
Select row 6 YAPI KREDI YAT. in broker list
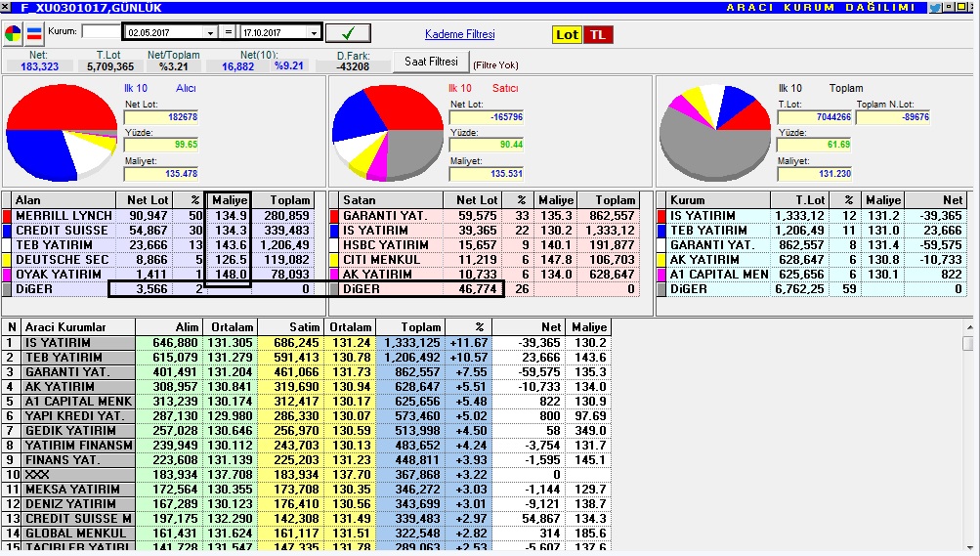coord(306,415)
